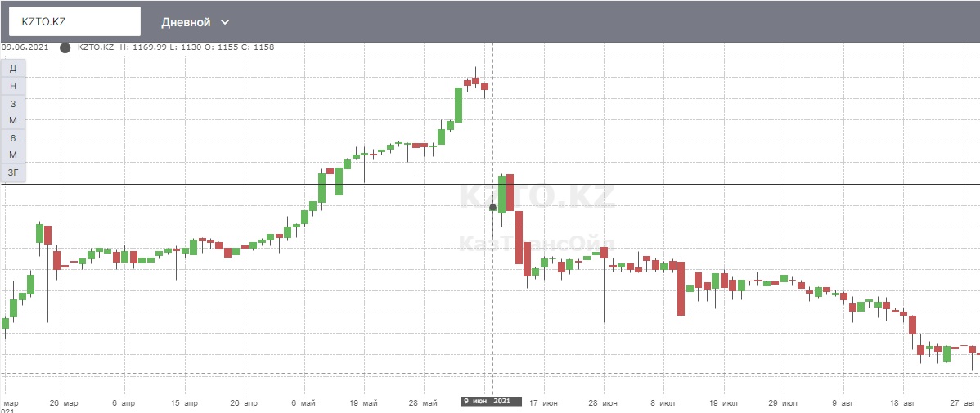
Task: Click the gray circle legend marker
Action: coord(65,47)
